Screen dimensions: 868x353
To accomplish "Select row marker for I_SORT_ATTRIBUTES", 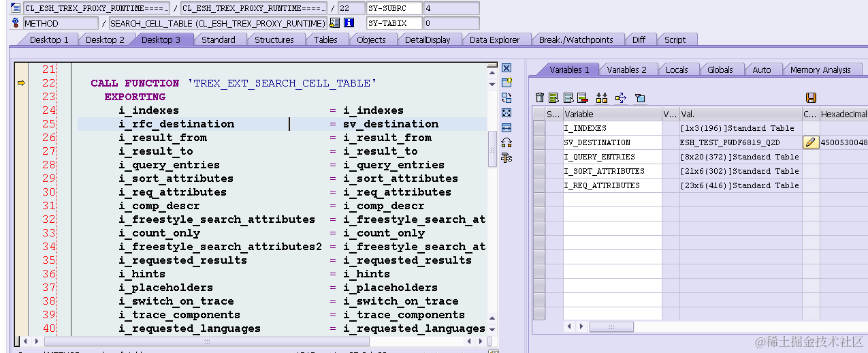I will [x=539, y=171].
